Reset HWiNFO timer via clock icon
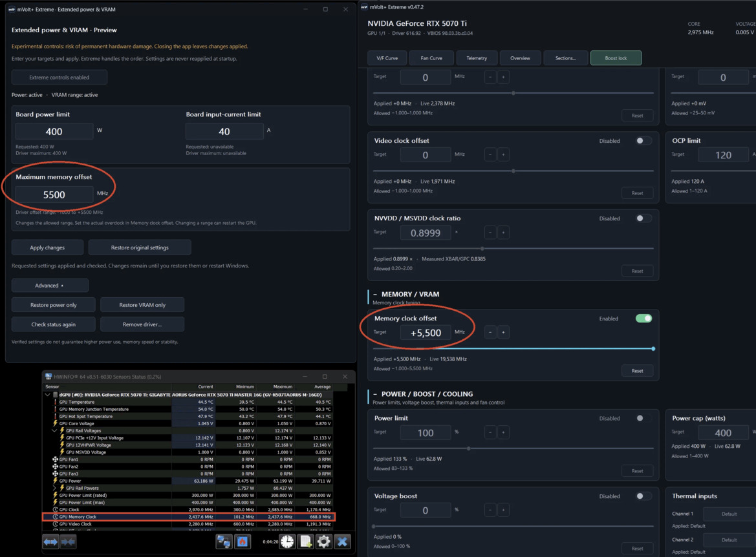Image resolution: width=756 pixels, height=557 pixels. [x=287, y=541]
